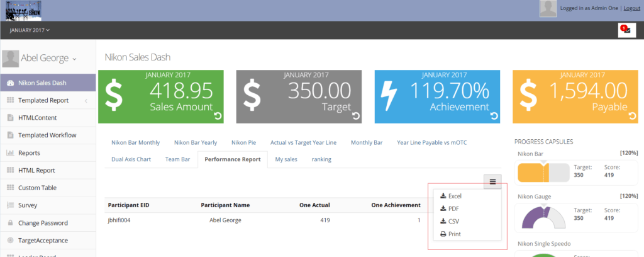The height and width of the screenshot is (257, 644).
Task: Sort by One Achievement column header
Action: (x=396, y=205)
